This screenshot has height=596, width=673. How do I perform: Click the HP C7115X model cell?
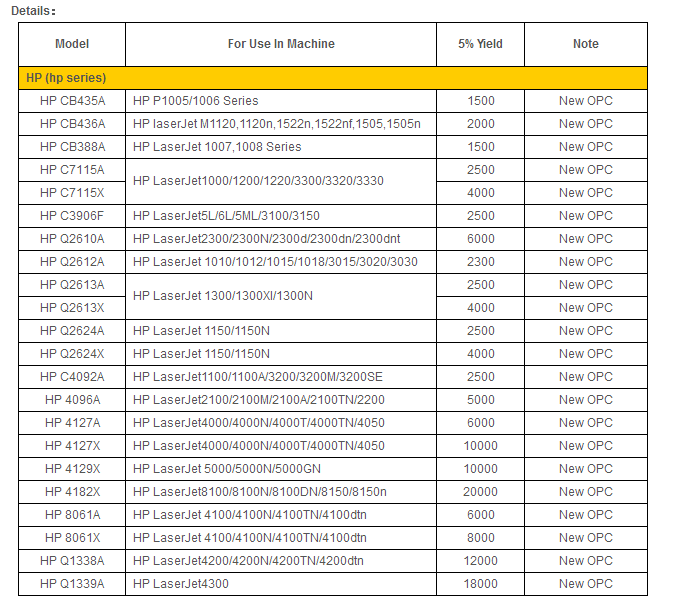tap(72, 193)
